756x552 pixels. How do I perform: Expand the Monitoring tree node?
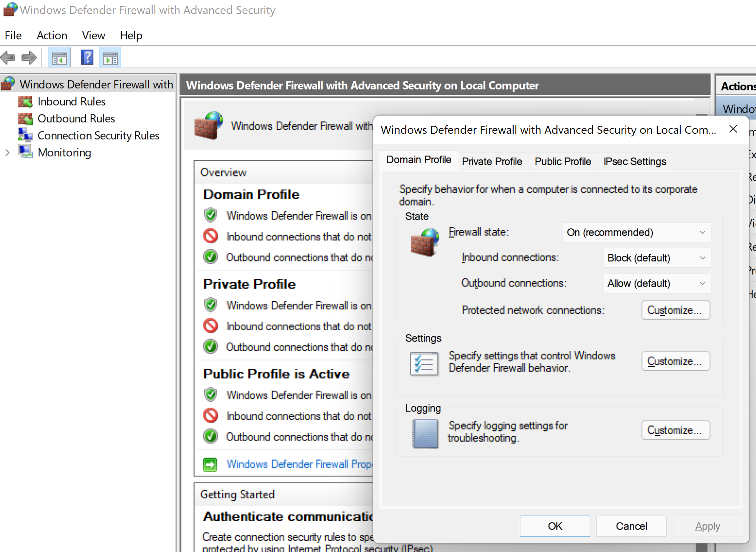[x=8, y=153]
